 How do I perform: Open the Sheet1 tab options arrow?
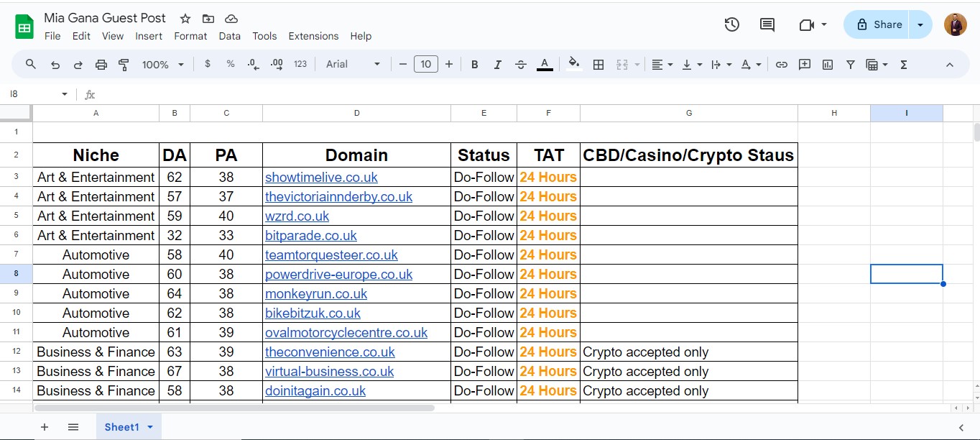150,427
